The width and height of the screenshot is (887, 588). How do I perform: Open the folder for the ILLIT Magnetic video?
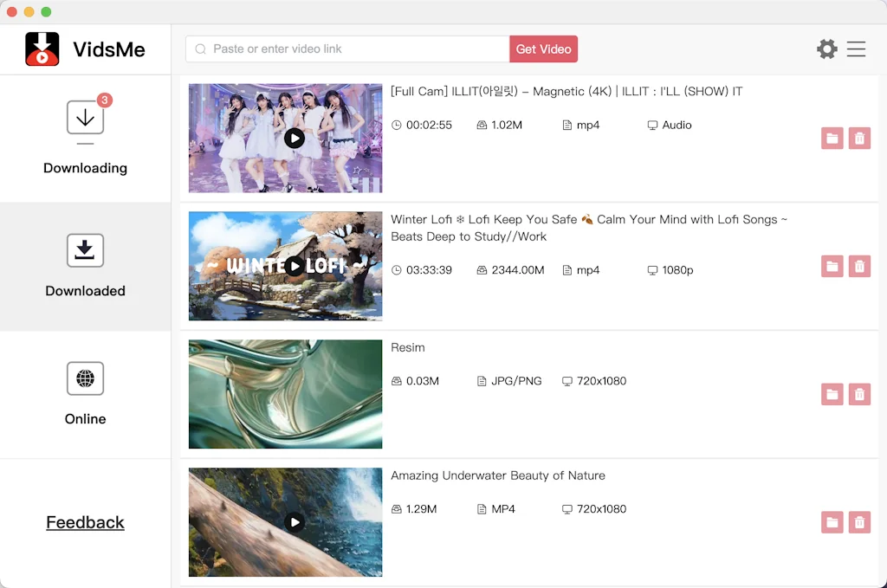832,138
